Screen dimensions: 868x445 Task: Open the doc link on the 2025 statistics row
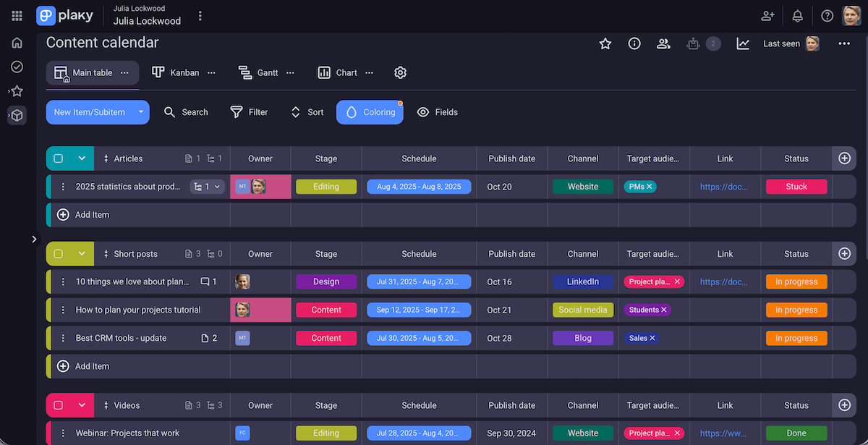point(724,186)
